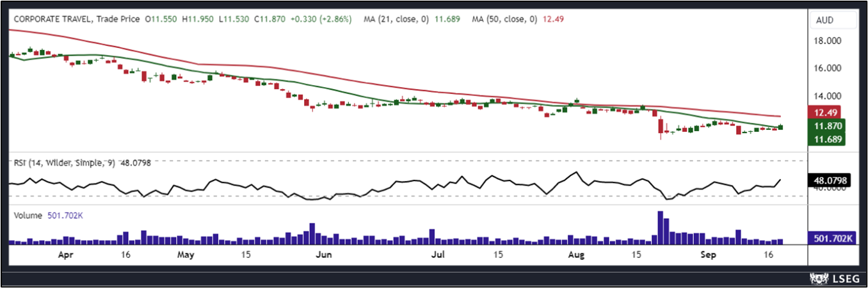Screen dimensions: 868x288
Task: Click the Volume indicator legend
Action: coord(29,216)
